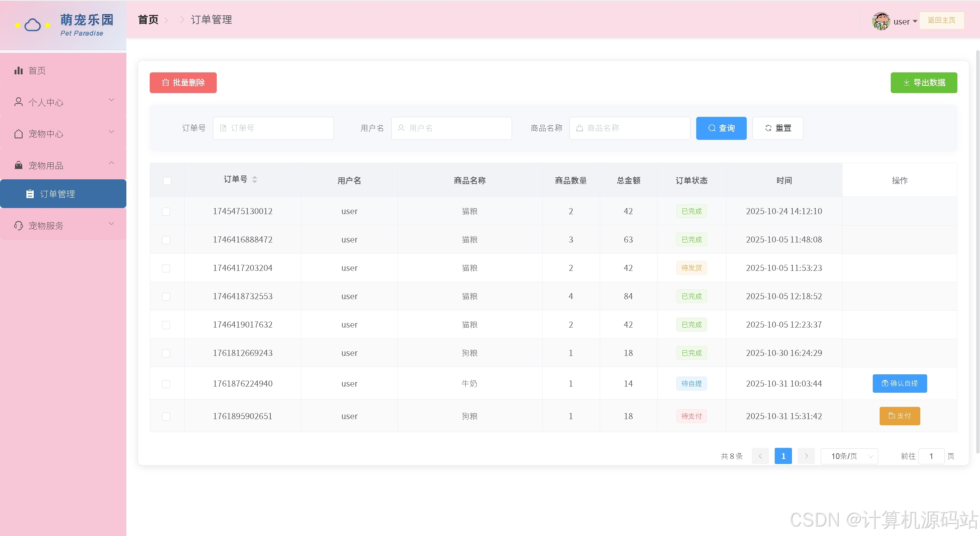Click the document icon in 订单号 field
The width and height of the screenshot is (980, 536).
point(223,128)
